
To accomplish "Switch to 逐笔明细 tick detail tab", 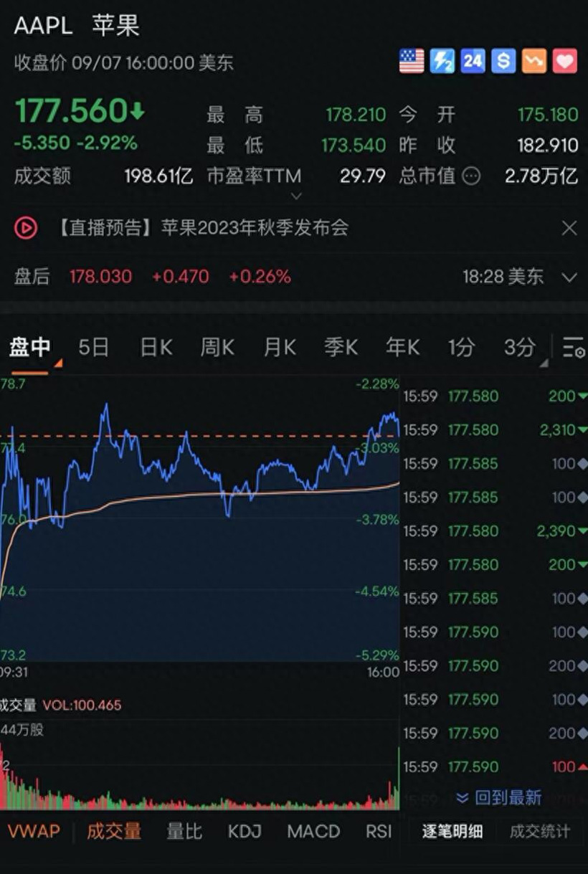I will pos(452,832).
